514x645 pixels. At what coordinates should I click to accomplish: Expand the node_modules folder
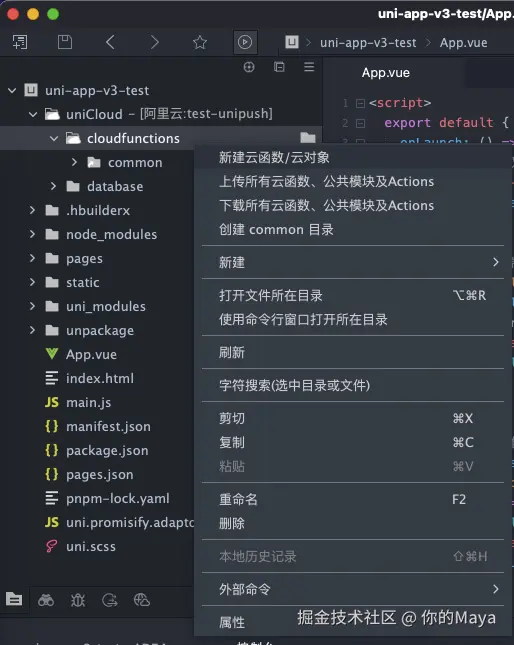click(x=32, y=234)
